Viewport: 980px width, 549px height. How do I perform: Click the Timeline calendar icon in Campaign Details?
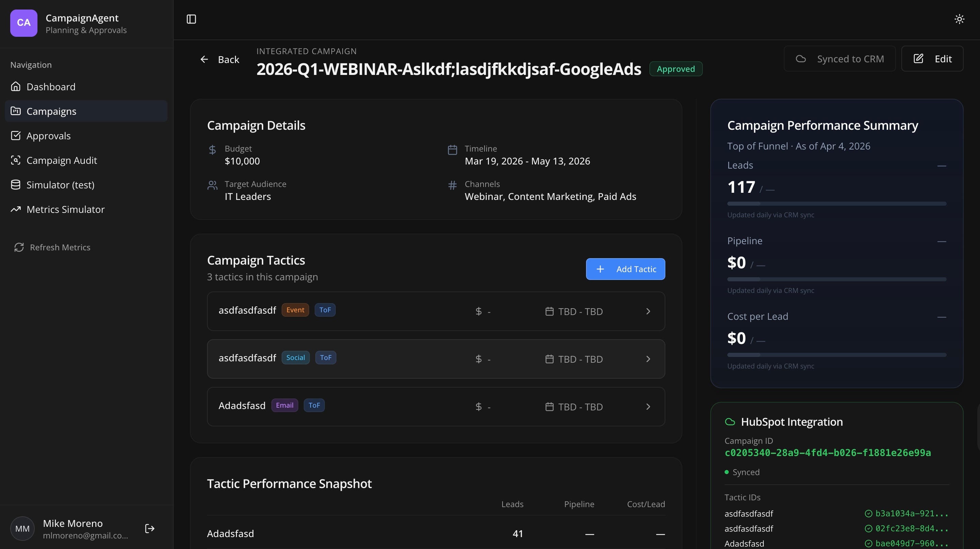coord(452,150)
